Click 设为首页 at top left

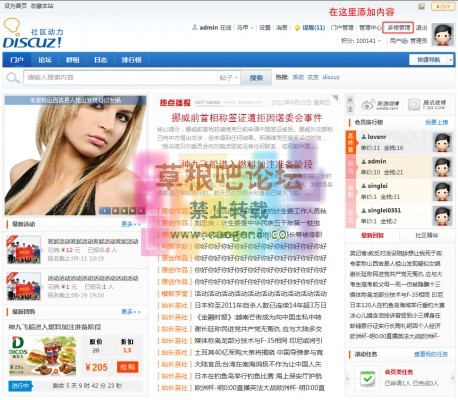point(15,6)
